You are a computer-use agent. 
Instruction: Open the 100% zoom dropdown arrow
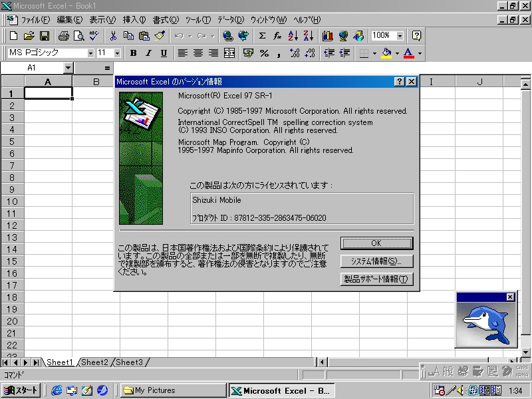[x=400, y=36]
